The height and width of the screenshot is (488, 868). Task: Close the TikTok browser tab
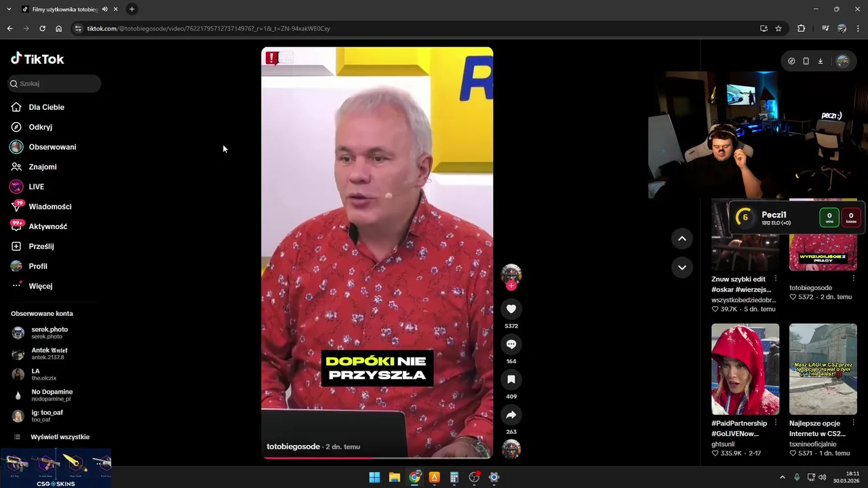116,9
